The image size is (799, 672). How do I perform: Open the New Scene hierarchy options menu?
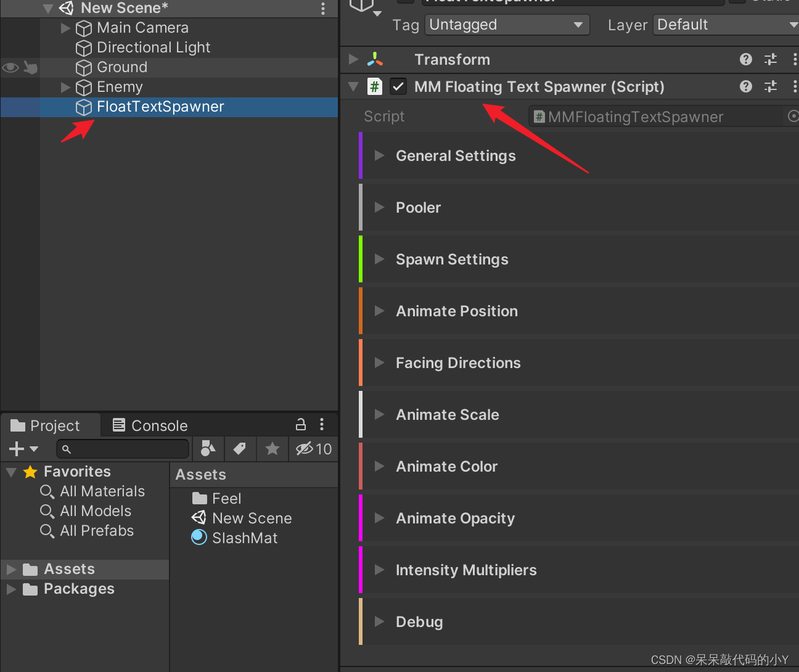pyautogui.click(x=323, y=8)
